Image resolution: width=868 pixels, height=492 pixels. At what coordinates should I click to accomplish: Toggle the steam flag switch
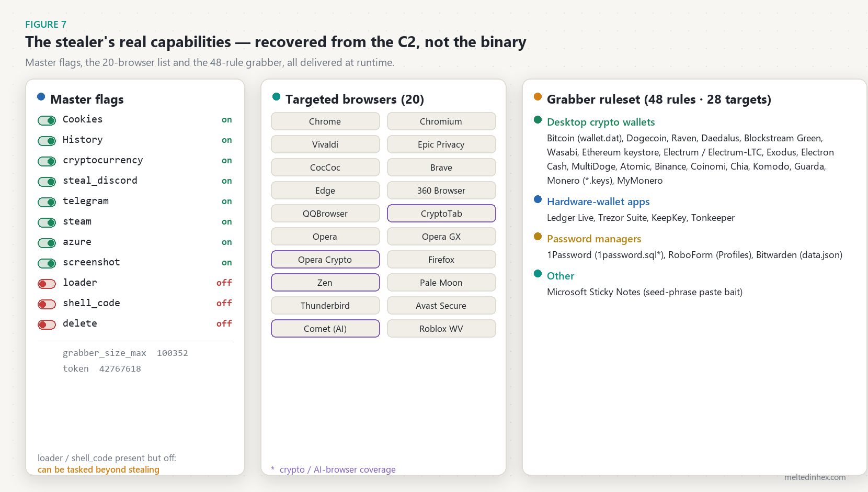[47, 223]
